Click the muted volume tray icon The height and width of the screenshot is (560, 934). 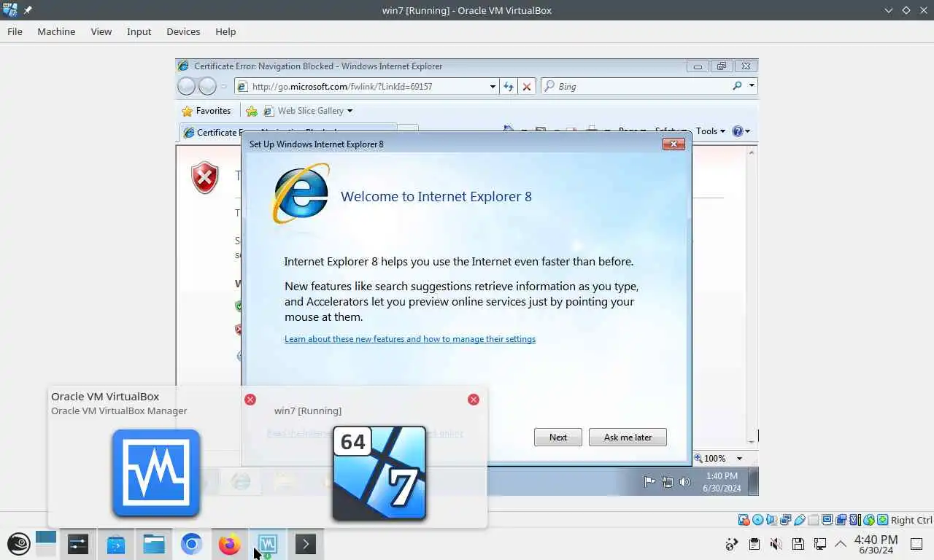coord(776,544)
